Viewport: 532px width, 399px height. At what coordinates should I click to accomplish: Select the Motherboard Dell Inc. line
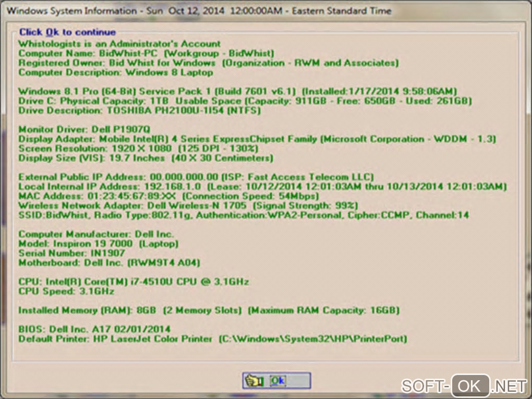point(109,262)
